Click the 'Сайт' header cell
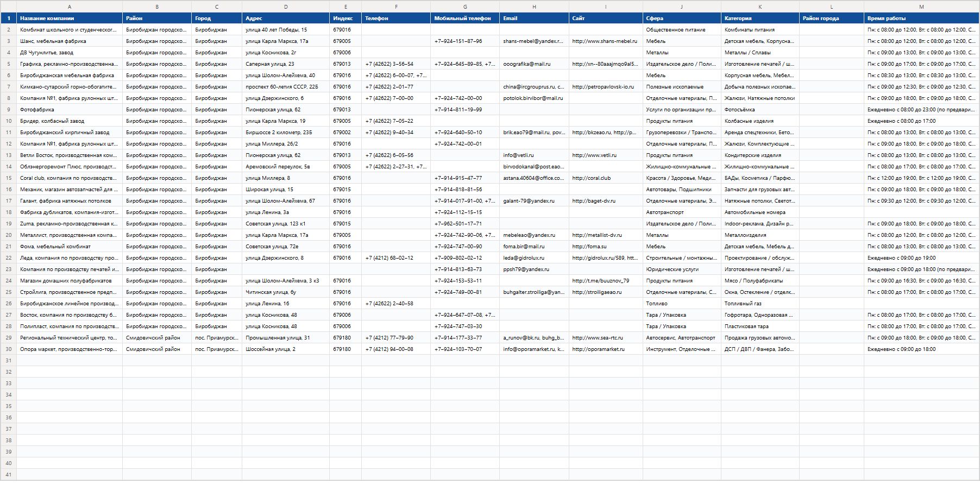 (x=606, y=18)
